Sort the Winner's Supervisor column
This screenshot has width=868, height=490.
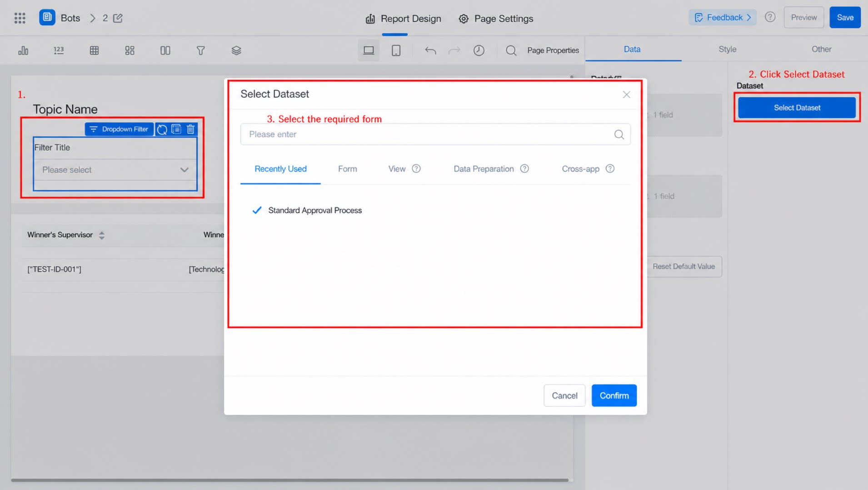click(102, 235)
